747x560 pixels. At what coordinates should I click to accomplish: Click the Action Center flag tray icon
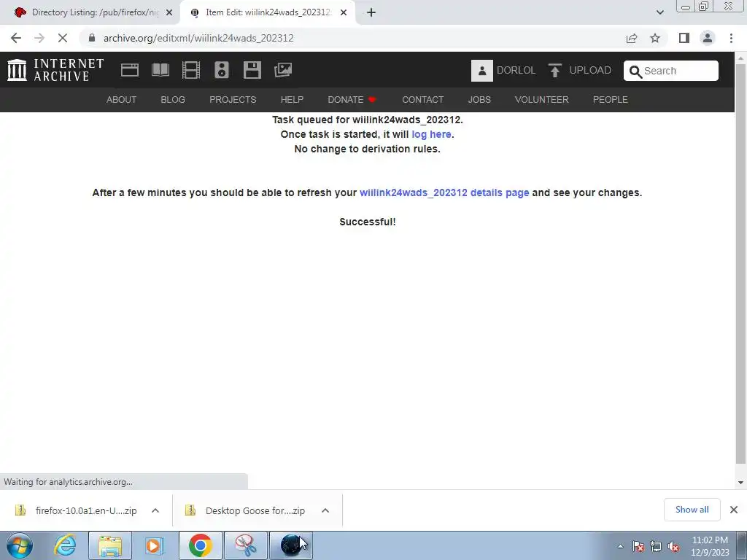click(x=638, y=546)
